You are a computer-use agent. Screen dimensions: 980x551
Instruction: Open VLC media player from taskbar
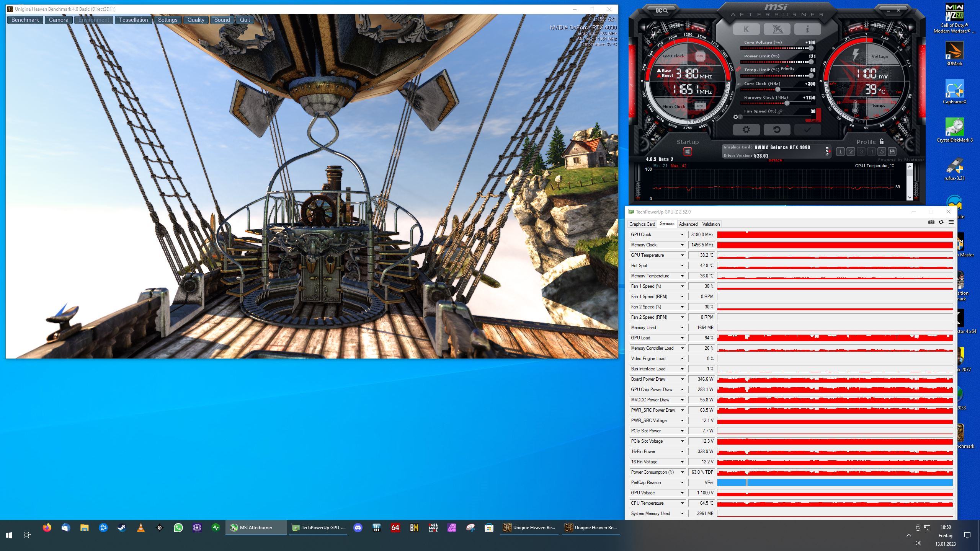point(141,528)
